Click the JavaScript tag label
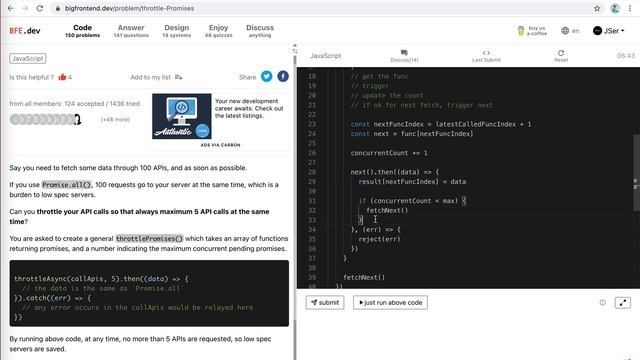The height and width of the screenshot is (360, 640). coord(28,58)
